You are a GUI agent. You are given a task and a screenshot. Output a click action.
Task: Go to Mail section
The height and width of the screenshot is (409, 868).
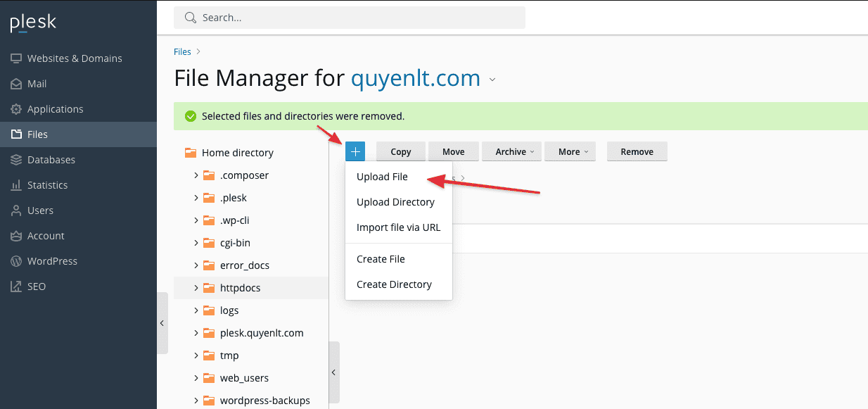(x=37, y=84)
